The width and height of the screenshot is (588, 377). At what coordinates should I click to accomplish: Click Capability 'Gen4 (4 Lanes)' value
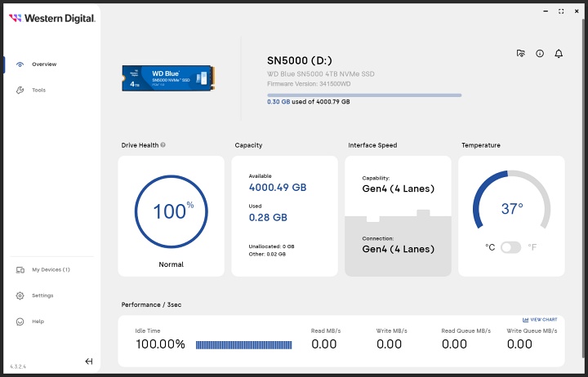pyautogui.click(x=399, y=188)
